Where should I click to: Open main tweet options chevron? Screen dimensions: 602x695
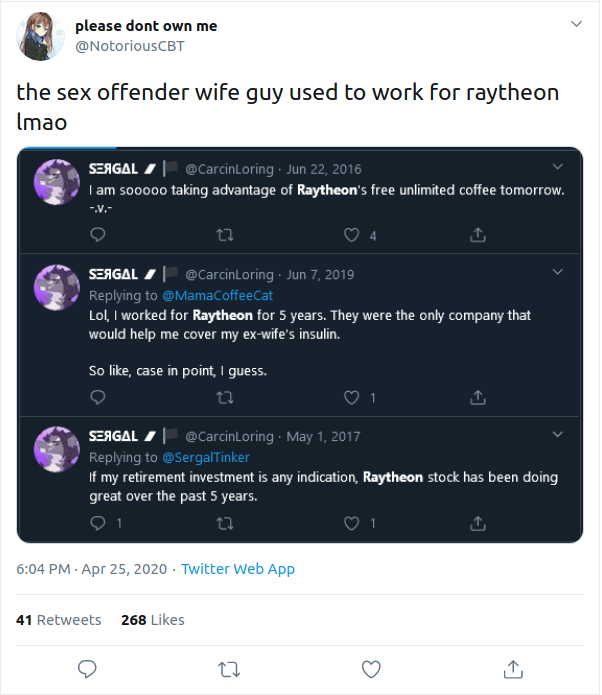click(575, 24)
